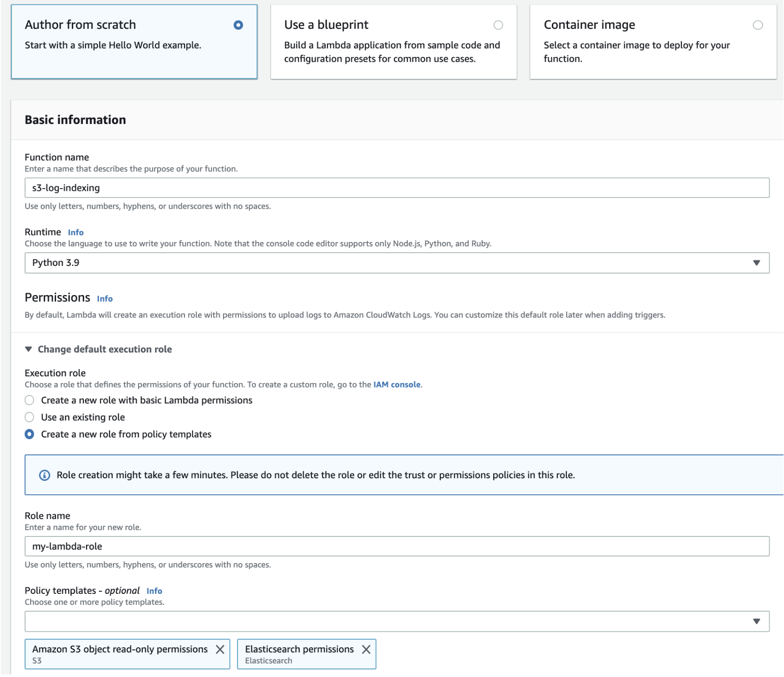Dismiss the Elasticsearch permissions policy template
The width and height of the screenshot is (784, 677).
(367, 649)
